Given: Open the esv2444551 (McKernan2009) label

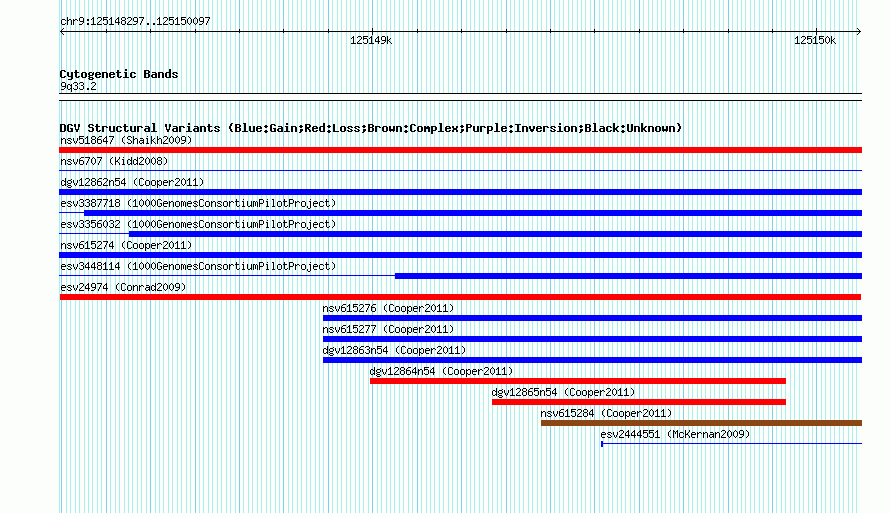Looking at the screenshot, I should 675,434.
